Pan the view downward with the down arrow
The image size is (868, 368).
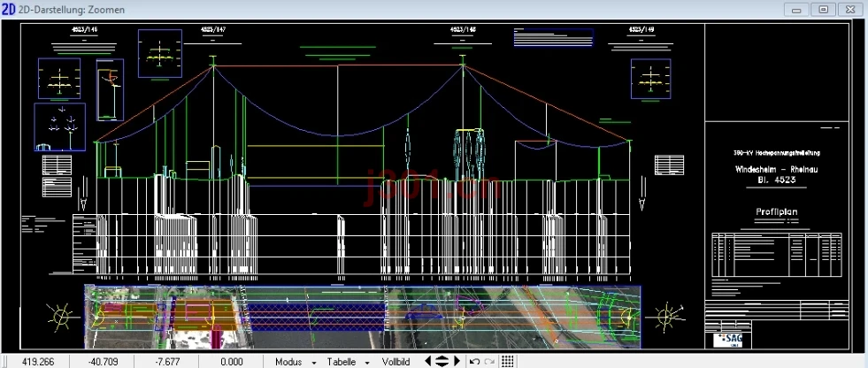point(442,364)
